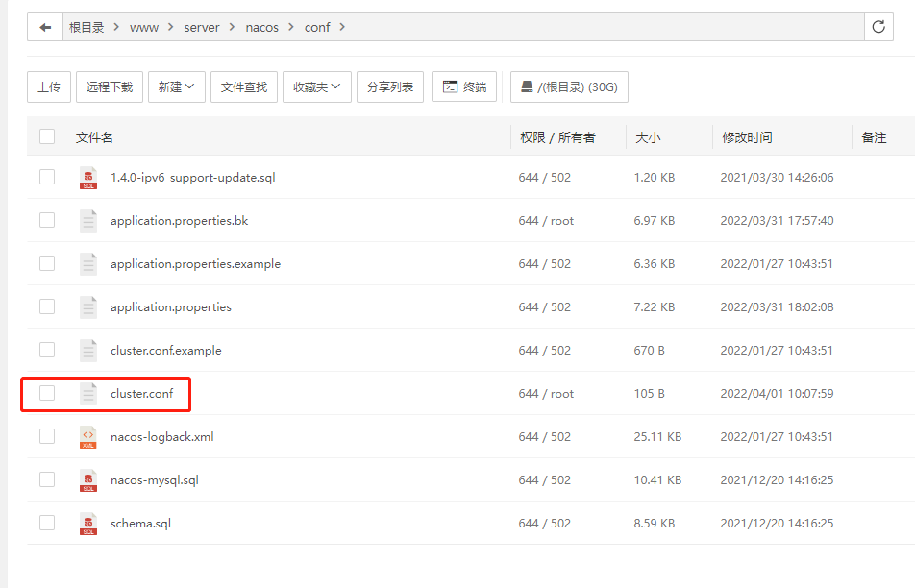The width and height of the screenshot is (915, 588).
Task: Click the /(根目录) (30G) disk button
Action: pos(569,86)
